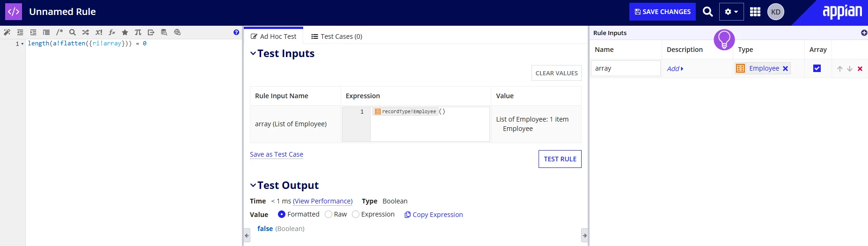
Task: Open the settings gear dropdown
Action: (x=731, y=12)
